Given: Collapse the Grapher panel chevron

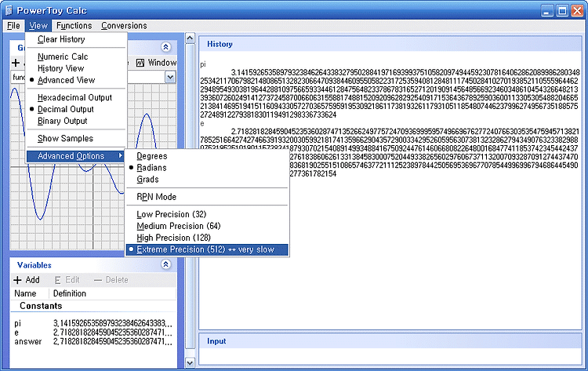Looking at the screenshot, I should pyautogui.click(x=165, y=47).
